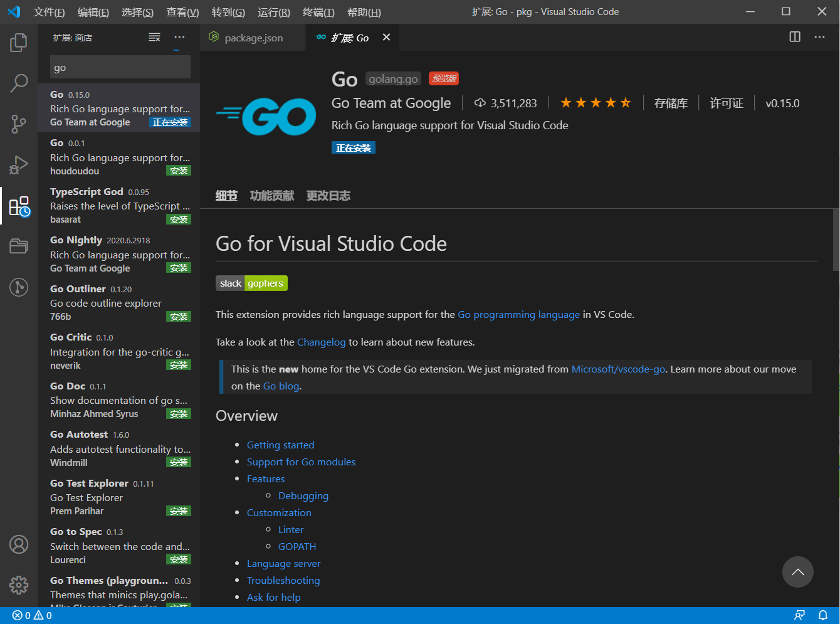
Task: Click the errors and warnings status item
Action: 33,616
